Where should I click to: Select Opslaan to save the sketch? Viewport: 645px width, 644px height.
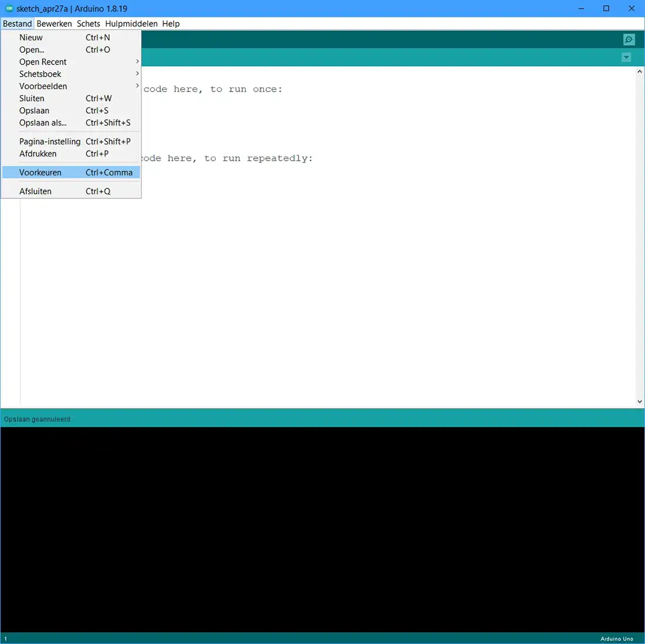(x=70, y=111)
